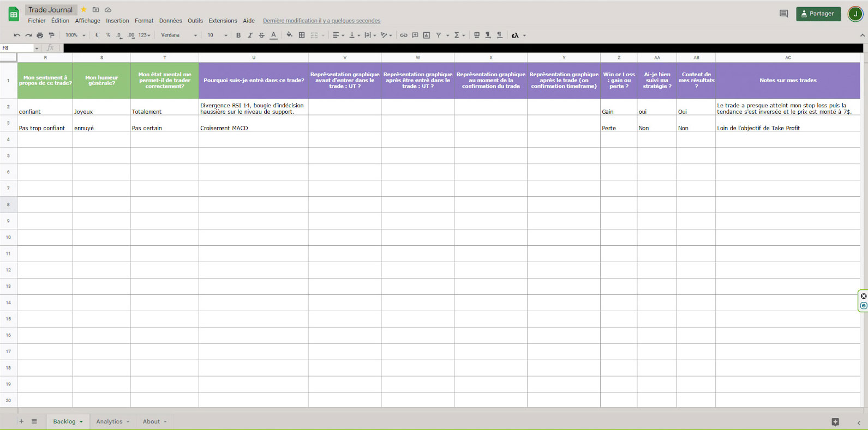
Task: Open number format 123 dropdown
Action: (x=144, y=35)
